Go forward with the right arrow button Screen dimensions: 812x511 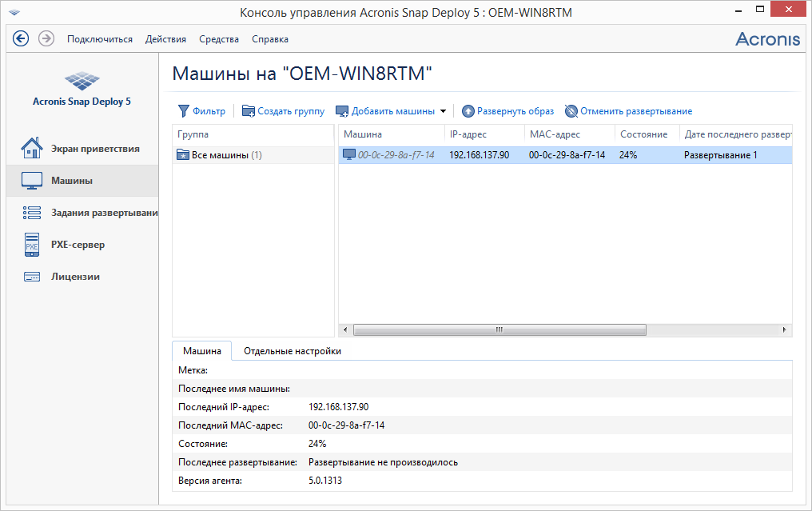(x=46, y=38)
